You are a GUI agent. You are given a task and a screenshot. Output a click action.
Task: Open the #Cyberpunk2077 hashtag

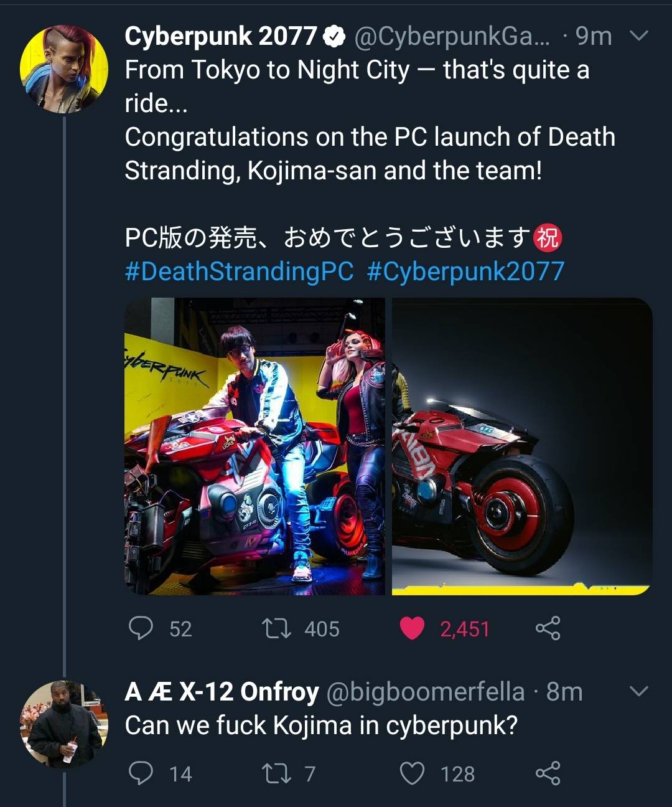(x=465, y=271)
